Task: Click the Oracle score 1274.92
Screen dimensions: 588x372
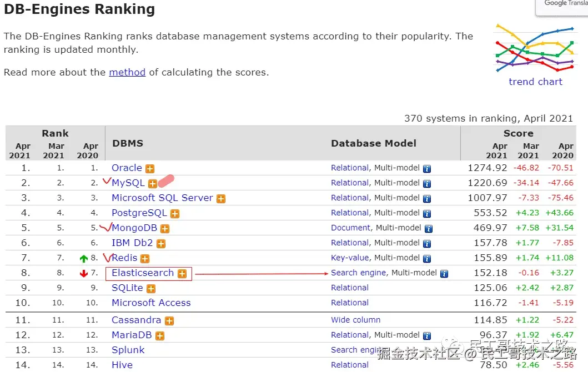Action: tap(487, 168)
